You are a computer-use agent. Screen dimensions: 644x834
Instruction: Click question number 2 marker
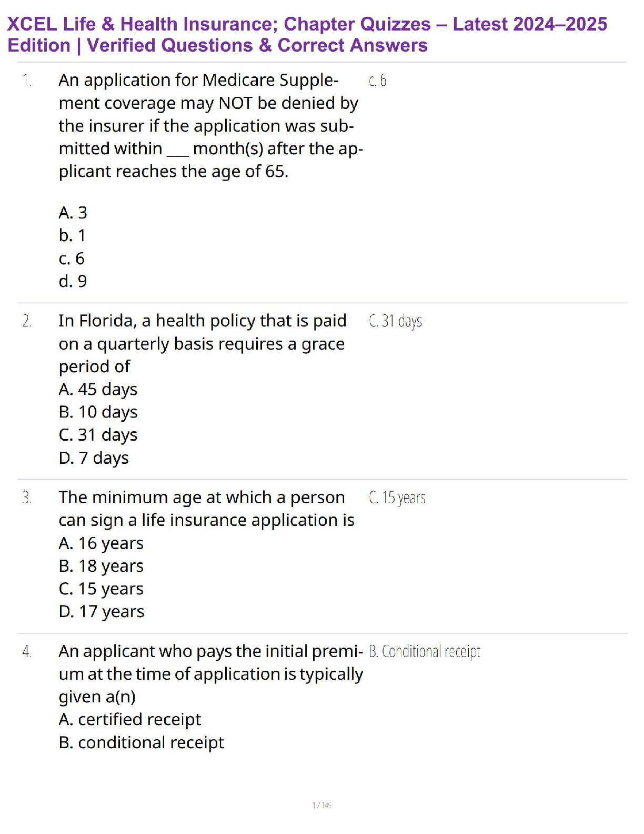(x=27, y=321)
